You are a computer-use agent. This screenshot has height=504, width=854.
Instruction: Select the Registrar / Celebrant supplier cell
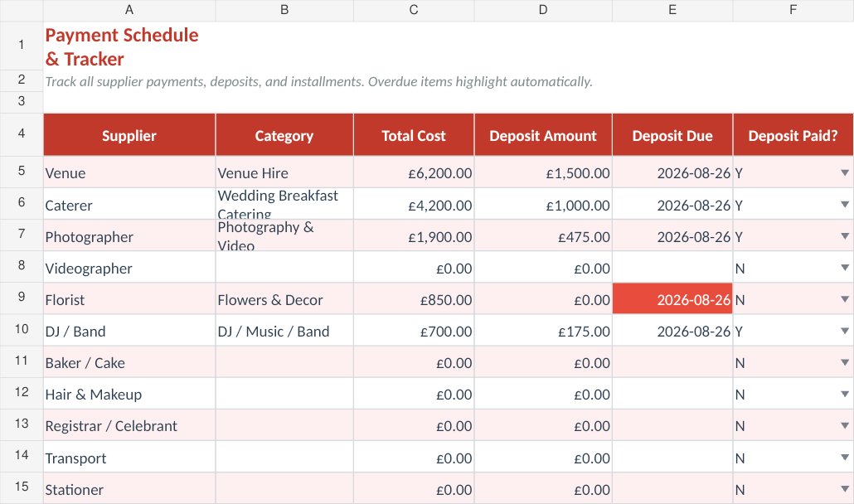(129, 425)
